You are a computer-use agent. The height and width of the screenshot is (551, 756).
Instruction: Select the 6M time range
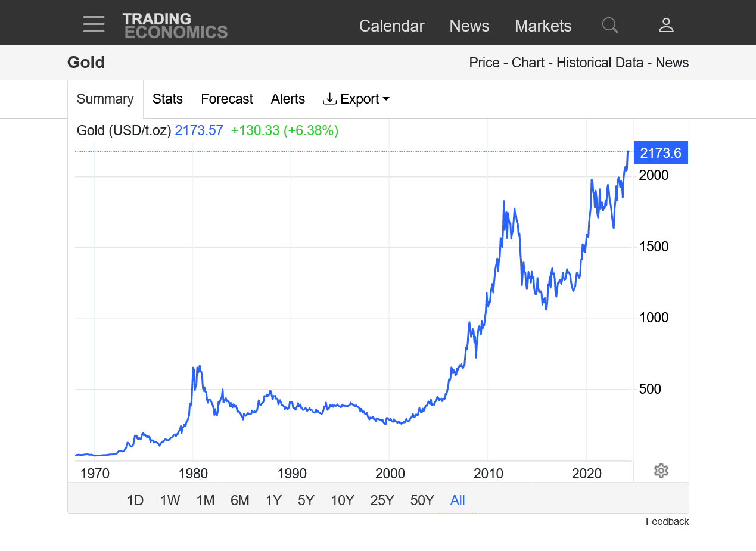coord(240,500)
